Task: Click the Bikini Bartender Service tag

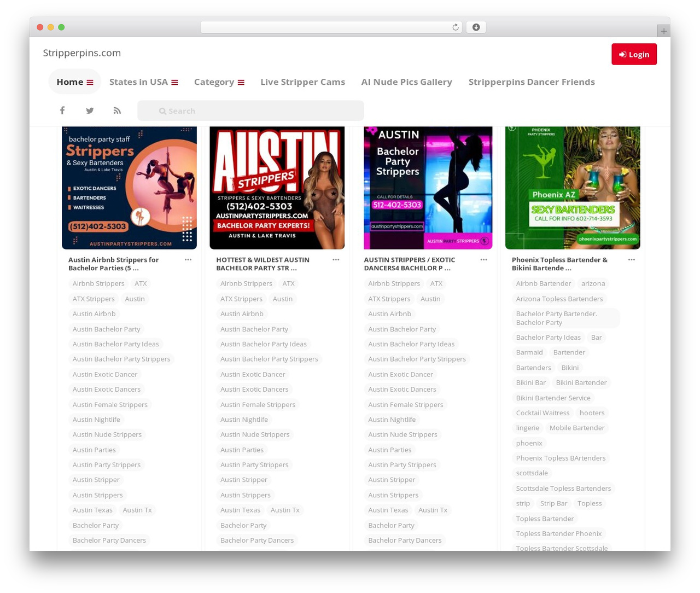Action: (x=553, y=398)
